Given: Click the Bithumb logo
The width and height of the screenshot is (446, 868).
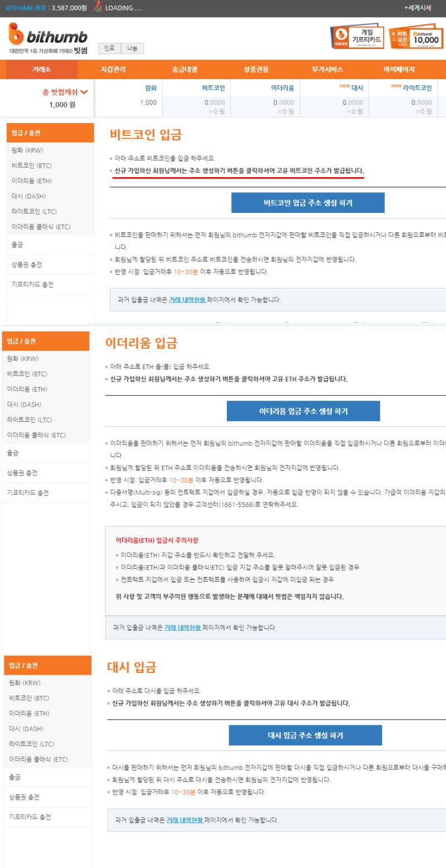Looking at the screenshot, I should tap(46, 37).
